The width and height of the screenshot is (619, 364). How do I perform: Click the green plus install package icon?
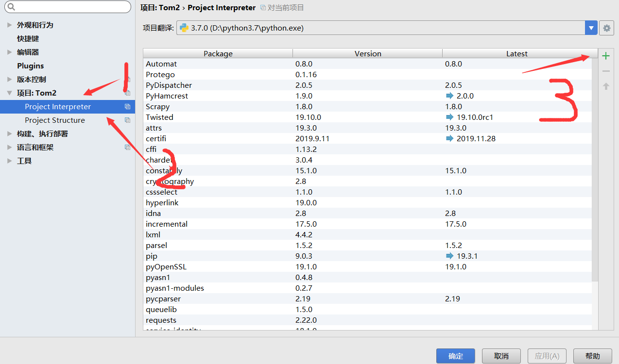click(605, 56)
